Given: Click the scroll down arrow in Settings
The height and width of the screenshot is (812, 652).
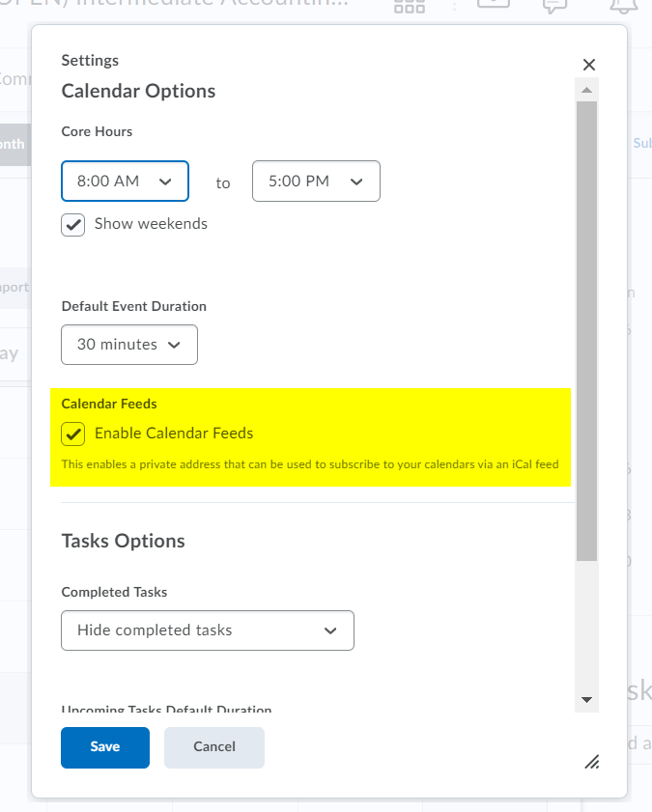Looking at the screenshot, I should [585, 700].
